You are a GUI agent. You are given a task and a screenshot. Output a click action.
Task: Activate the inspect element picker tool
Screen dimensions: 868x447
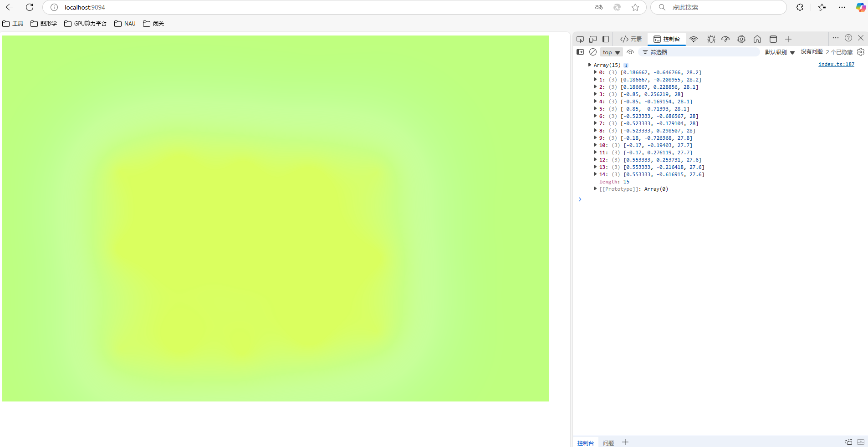click(x=580, y=39)
